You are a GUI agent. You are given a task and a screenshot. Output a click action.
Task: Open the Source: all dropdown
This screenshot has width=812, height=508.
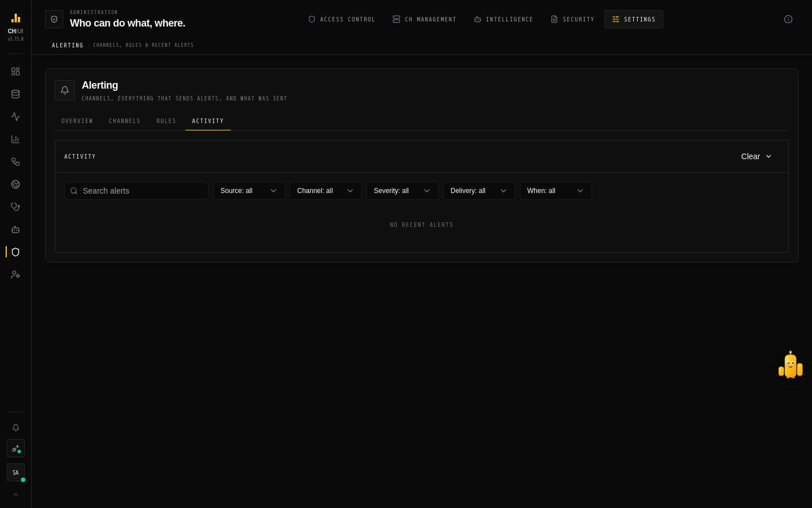(x=249, y=191)
